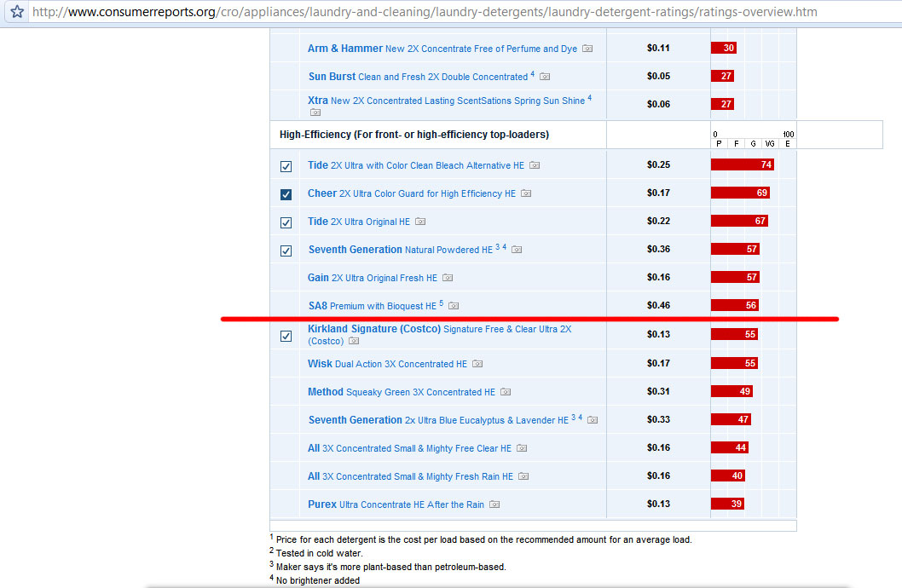Open the photo icon for Sun Burst
The image size is (902, 588).
(545, 77)
